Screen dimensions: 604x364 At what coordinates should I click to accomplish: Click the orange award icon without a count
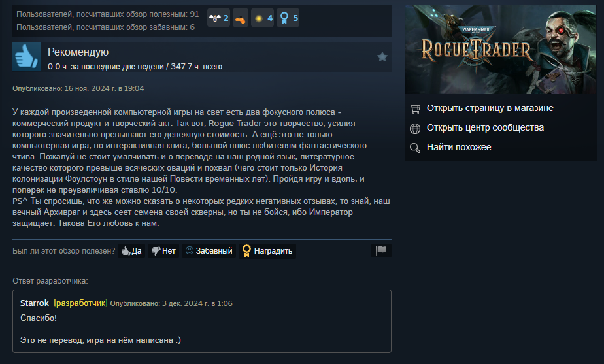point(241,18)
